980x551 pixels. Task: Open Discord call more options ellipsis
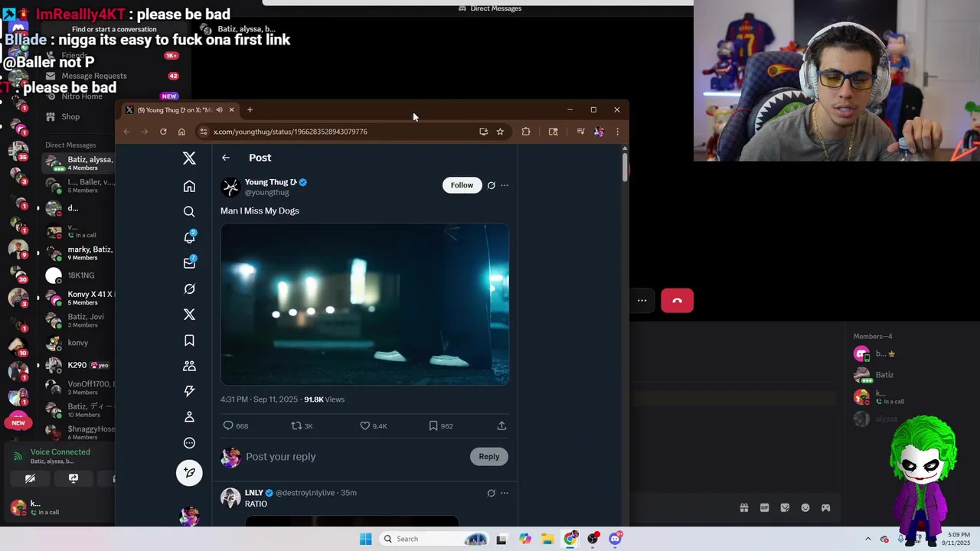coord(642,301)
